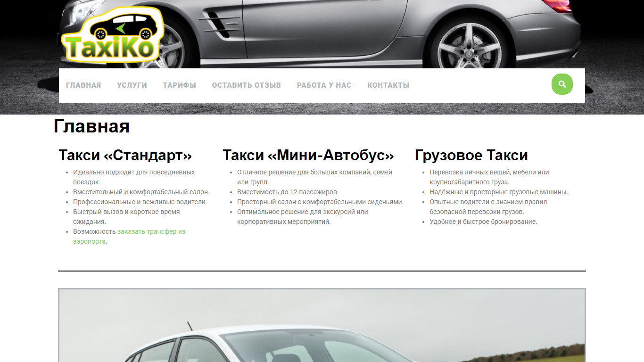Open Работа у нас page
Viewport: 644px width, 362px height.
(324, 85)
